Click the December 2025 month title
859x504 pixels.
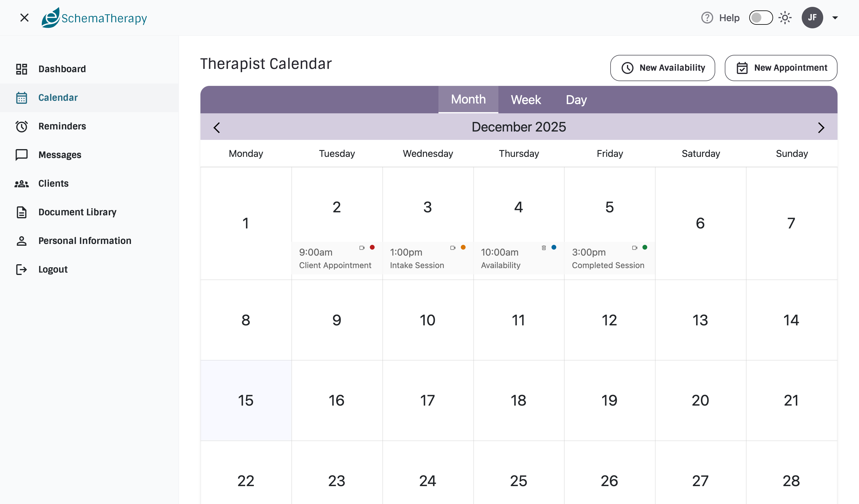pos(518,127)
